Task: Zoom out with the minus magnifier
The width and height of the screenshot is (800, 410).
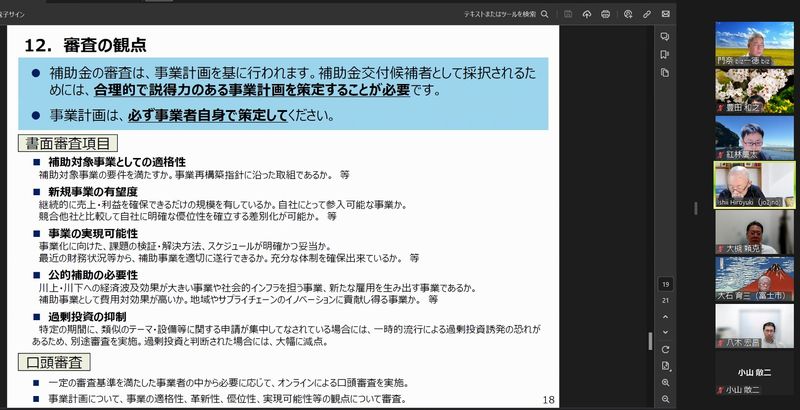Action: click(x=665, y=399)
